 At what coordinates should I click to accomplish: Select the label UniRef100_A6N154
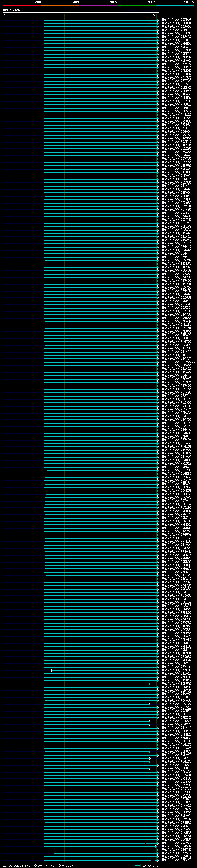pos(177,836)
